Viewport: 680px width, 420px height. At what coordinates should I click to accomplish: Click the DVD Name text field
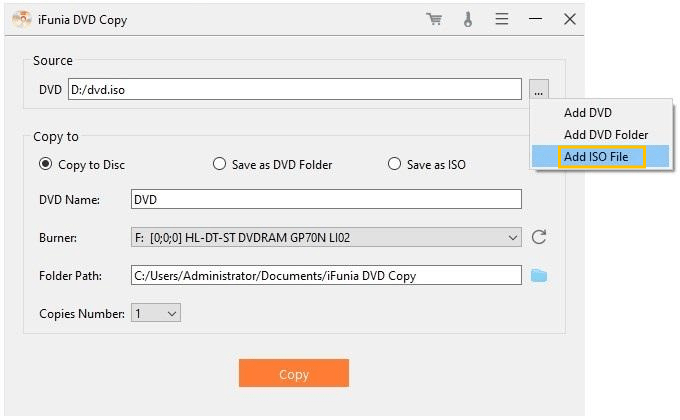click(326, 199)
